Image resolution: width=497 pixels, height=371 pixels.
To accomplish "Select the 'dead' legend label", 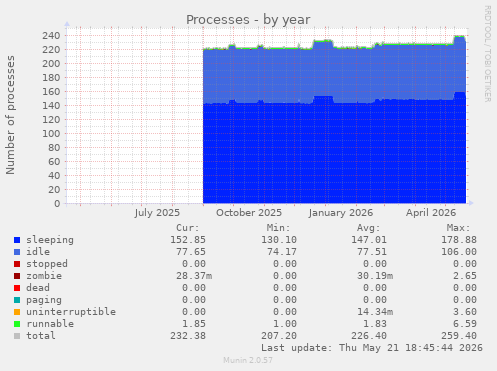I will (38, 288).
